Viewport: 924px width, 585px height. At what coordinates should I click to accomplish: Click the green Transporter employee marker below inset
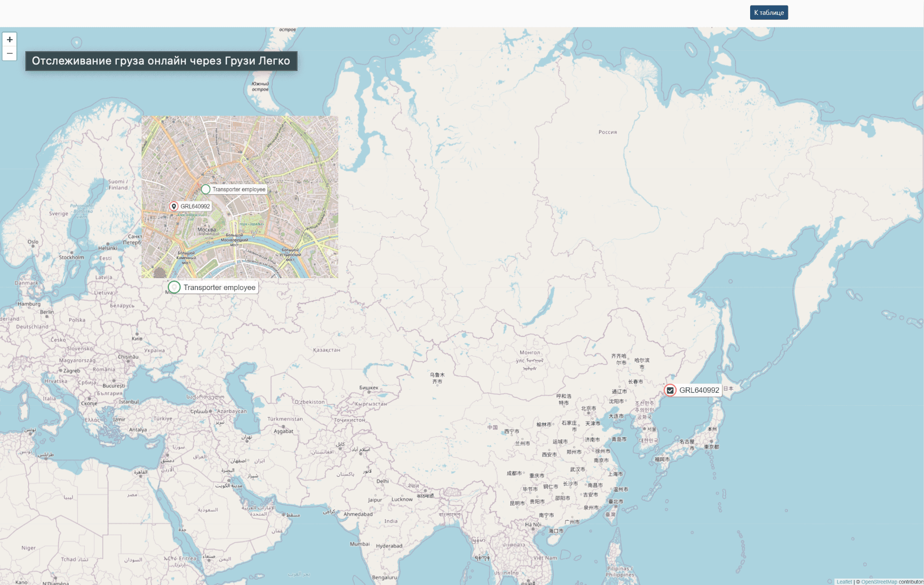[x=174, y=287]
